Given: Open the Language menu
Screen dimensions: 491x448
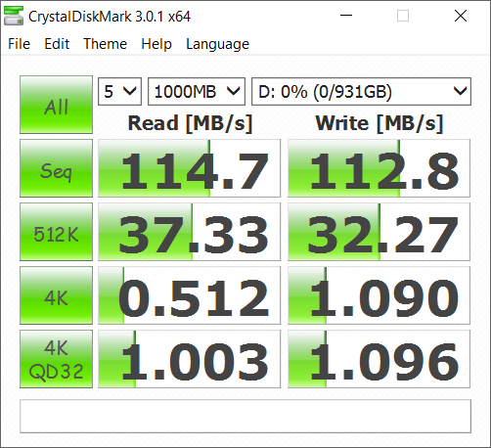Looking at the screenshot, I should click(x=217, y=44).
